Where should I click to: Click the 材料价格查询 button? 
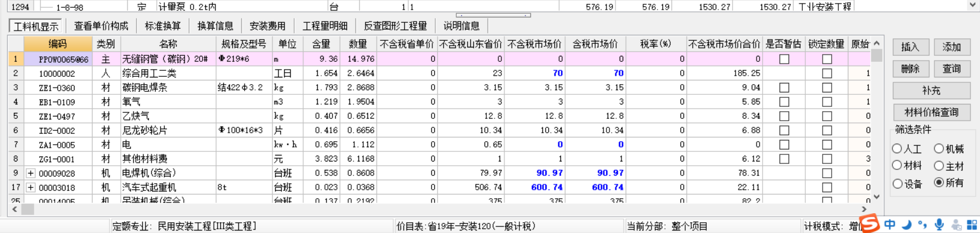pyautogui.click(x=931, y=112)
